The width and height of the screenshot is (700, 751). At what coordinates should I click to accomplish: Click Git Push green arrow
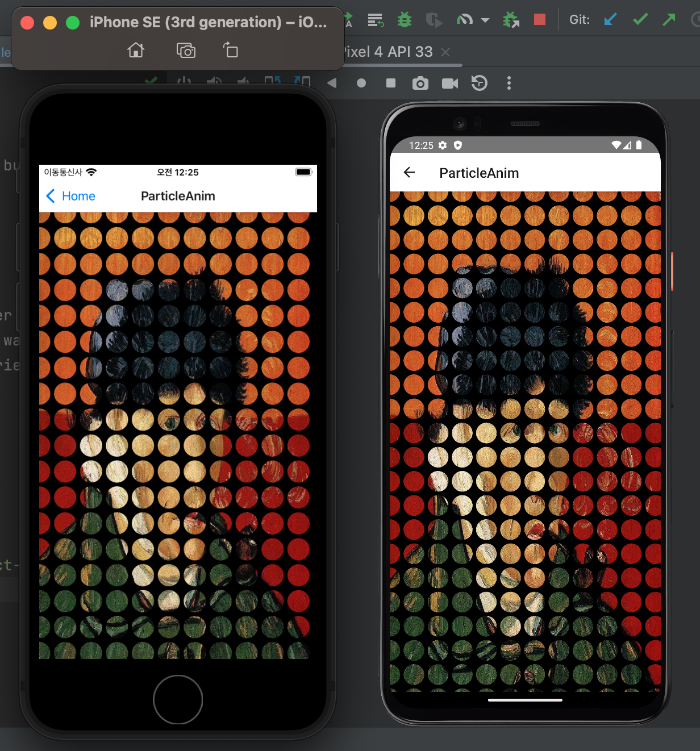669,20
